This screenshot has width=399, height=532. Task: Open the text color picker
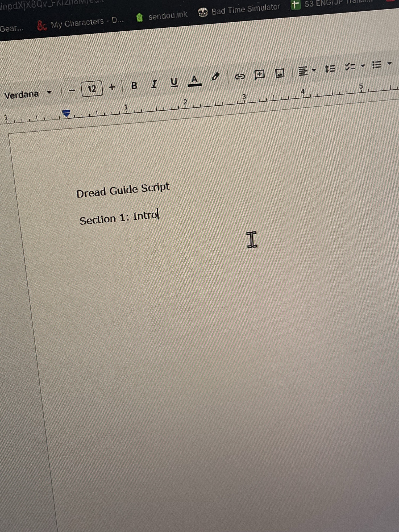coord(194,80)
